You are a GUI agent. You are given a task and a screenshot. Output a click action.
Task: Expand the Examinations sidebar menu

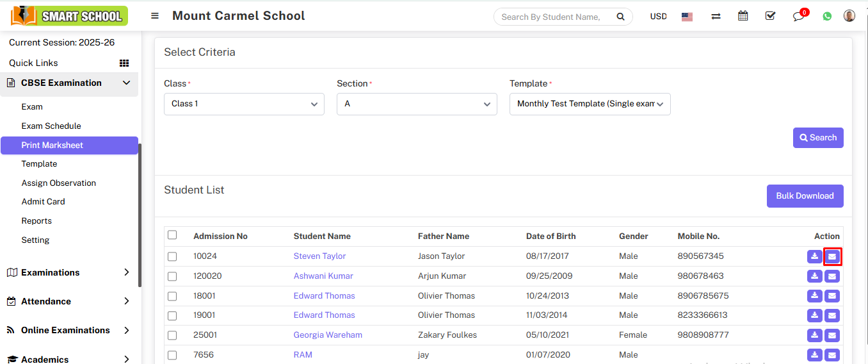click(x=68, y=272)
